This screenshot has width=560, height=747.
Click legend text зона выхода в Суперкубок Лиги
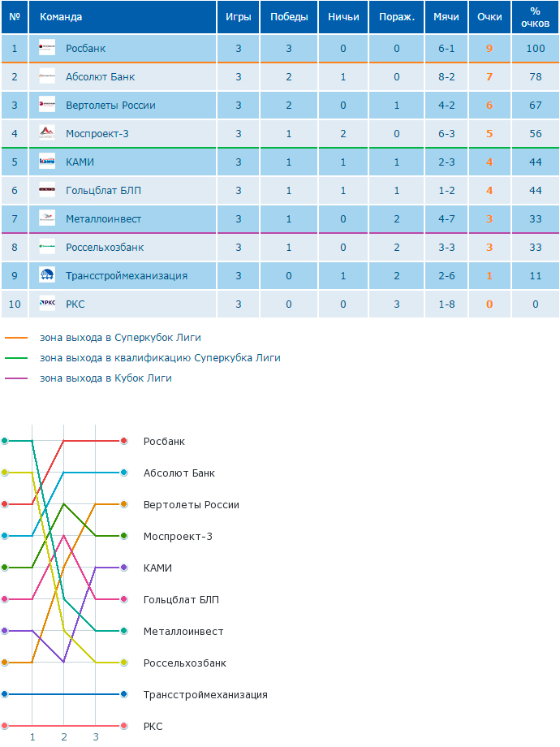click(x=120, y=338)
